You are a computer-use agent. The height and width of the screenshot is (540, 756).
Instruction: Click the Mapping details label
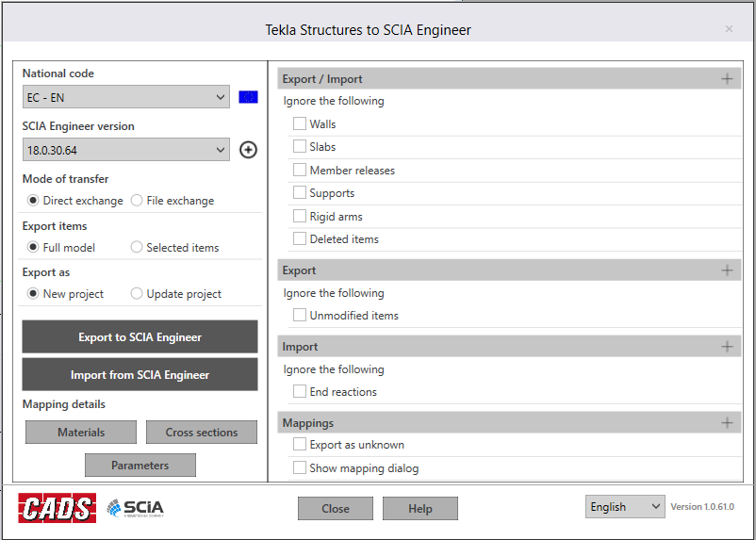[x=64, y=404]
